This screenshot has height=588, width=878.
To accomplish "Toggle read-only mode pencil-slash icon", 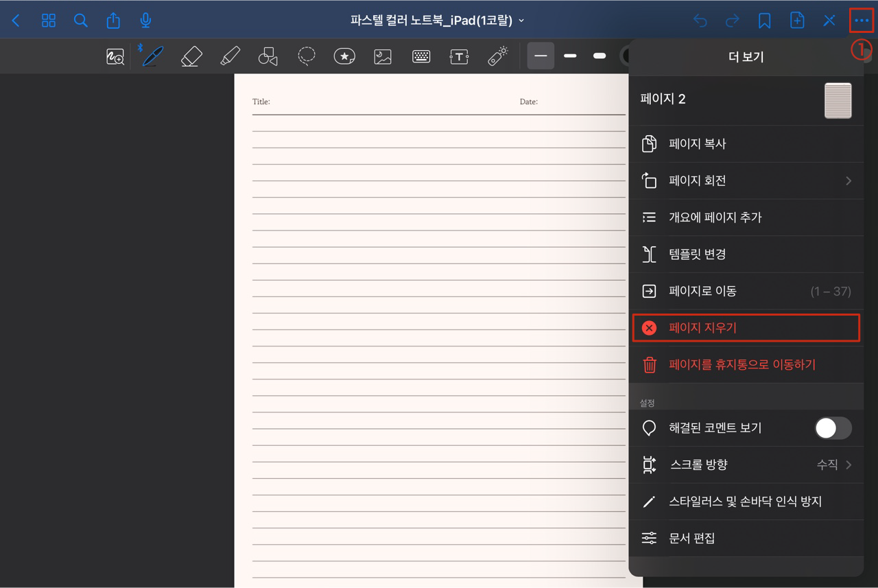I will pyautogui.click(x=829, y=21).
